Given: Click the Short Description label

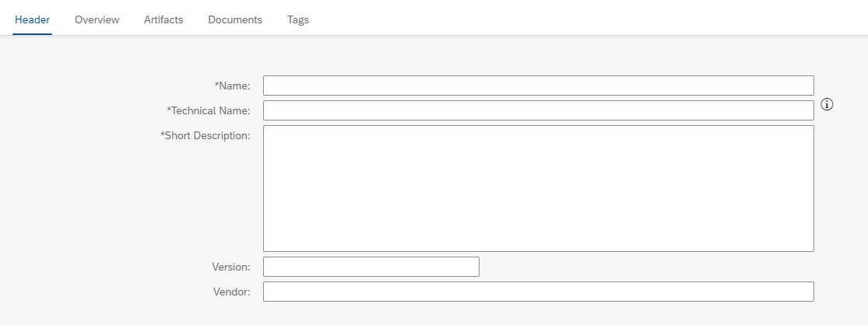Looking at the screenshot, I should pos(207,136).
